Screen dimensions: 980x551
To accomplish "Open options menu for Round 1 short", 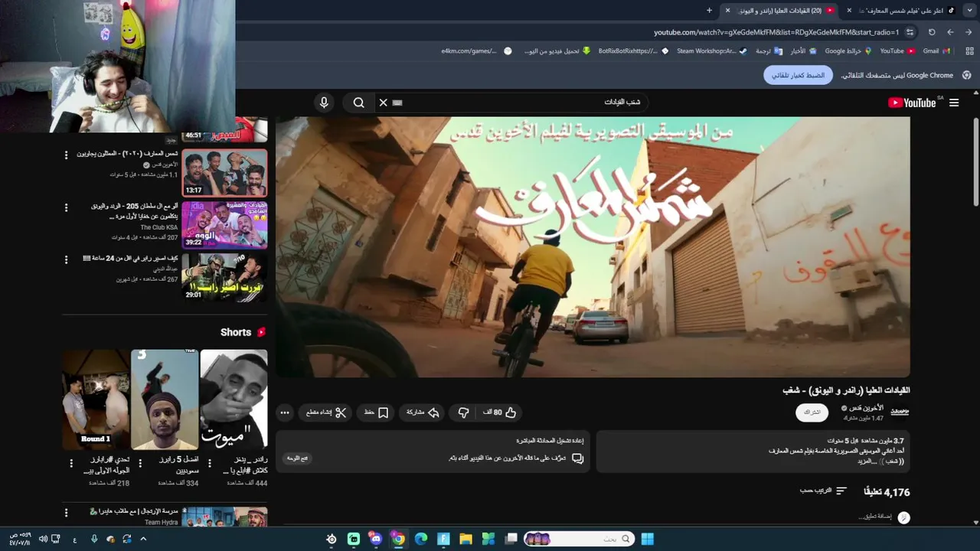I will (x=71, y=463).
